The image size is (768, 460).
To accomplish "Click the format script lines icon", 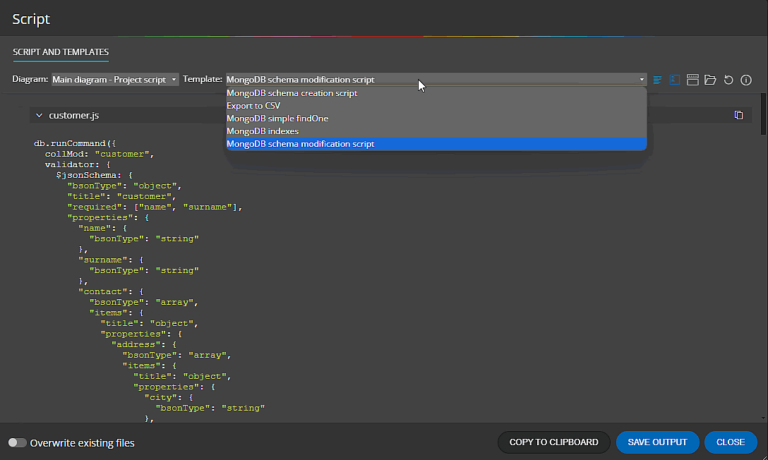I will [658, 79].
